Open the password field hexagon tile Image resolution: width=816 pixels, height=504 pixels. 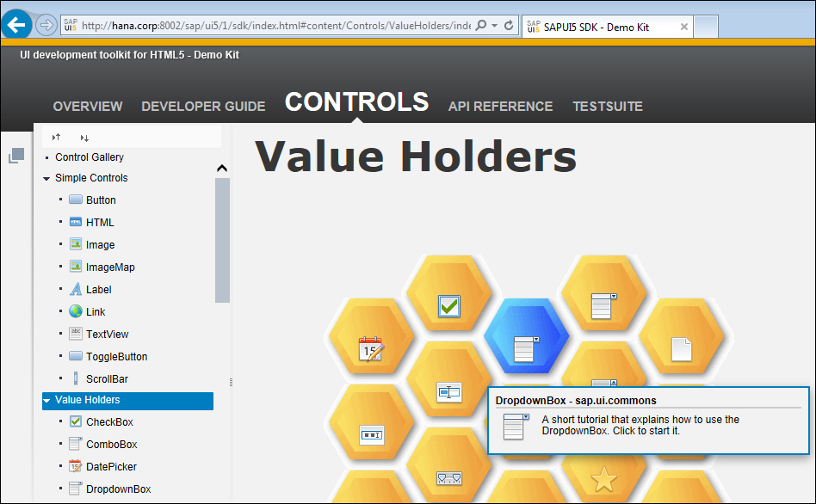click(x=371, y=421)
